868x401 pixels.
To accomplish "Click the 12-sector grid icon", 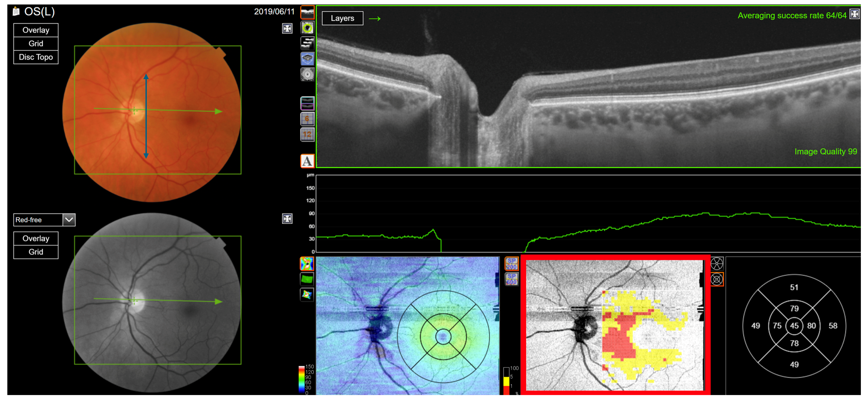I will 307,134.
